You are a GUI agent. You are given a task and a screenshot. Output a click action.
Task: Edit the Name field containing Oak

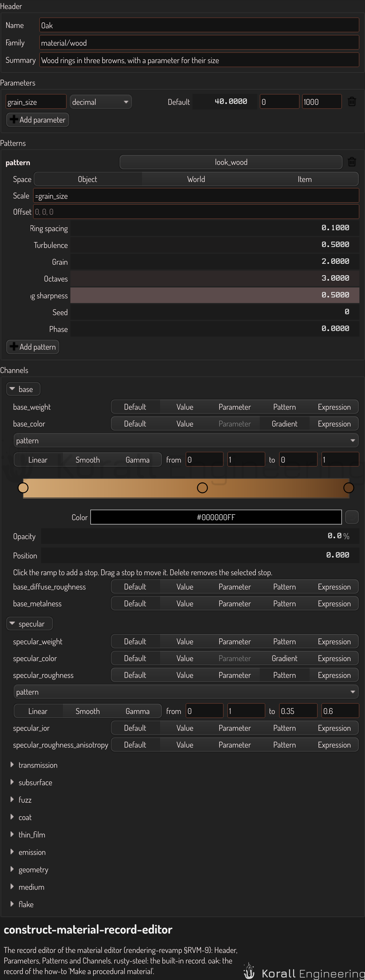coord(199,26)
